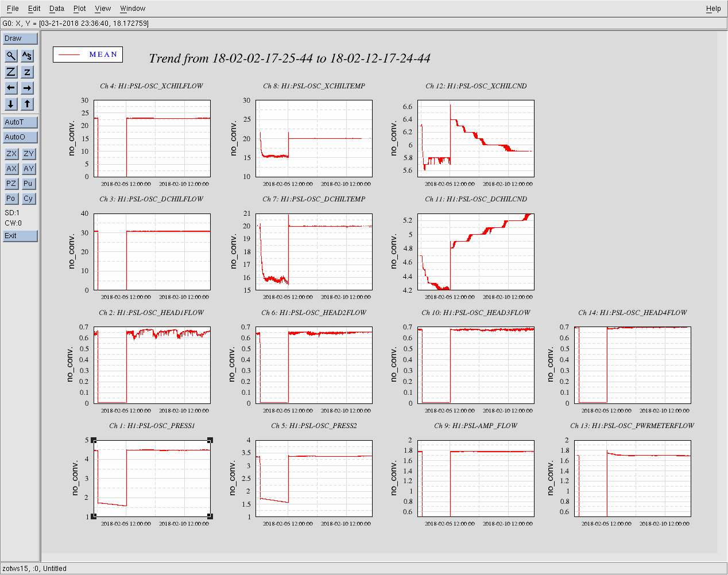The image size is (728, 575).
Task: Click the Pu push button
Action: pyautogui.click(x=28, y=184)
